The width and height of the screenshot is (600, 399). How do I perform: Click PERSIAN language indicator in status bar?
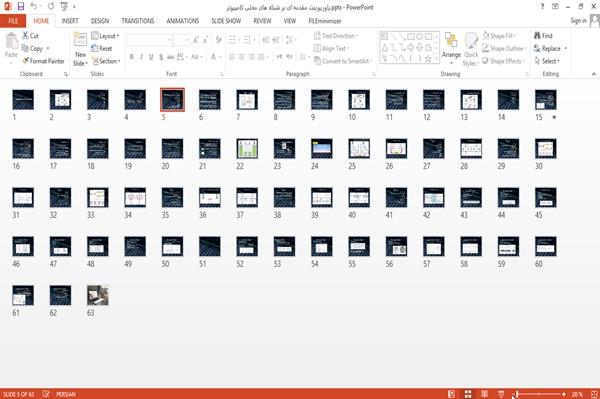click(66, 394)
